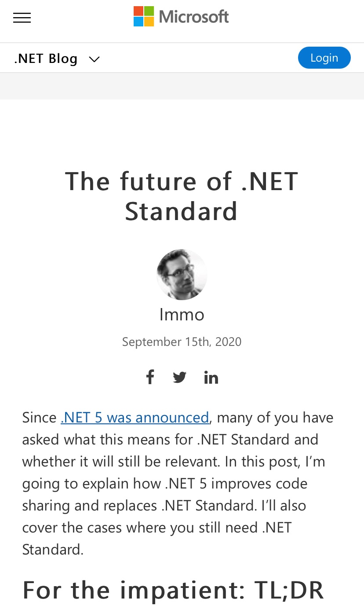Open author Immo's profile photo

(x=182, y=274)
